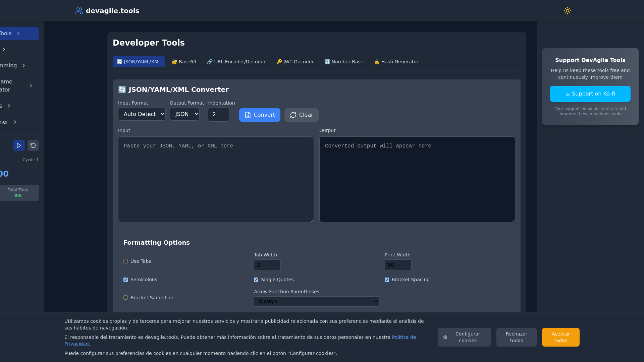Click the Clear button
Image resolution: width=644 pixels, height=362 pixels.
[x=302, y=115]
